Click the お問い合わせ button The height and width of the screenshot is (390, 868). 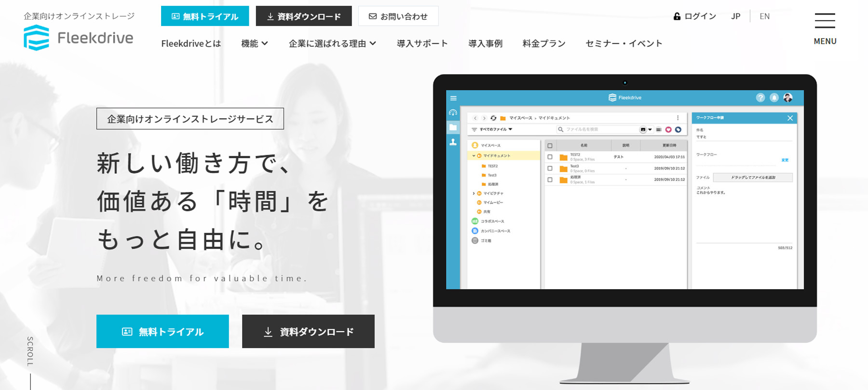pos(398,16)
